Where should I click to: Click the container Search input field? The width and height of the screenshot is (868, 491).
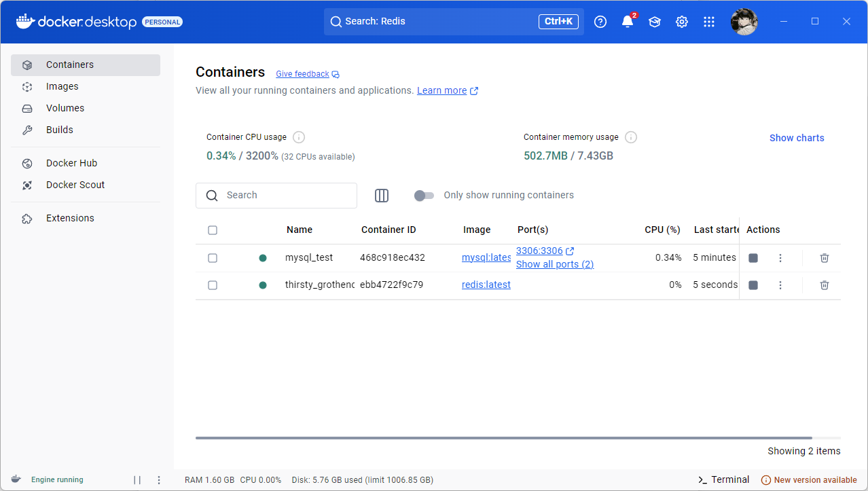285,196
